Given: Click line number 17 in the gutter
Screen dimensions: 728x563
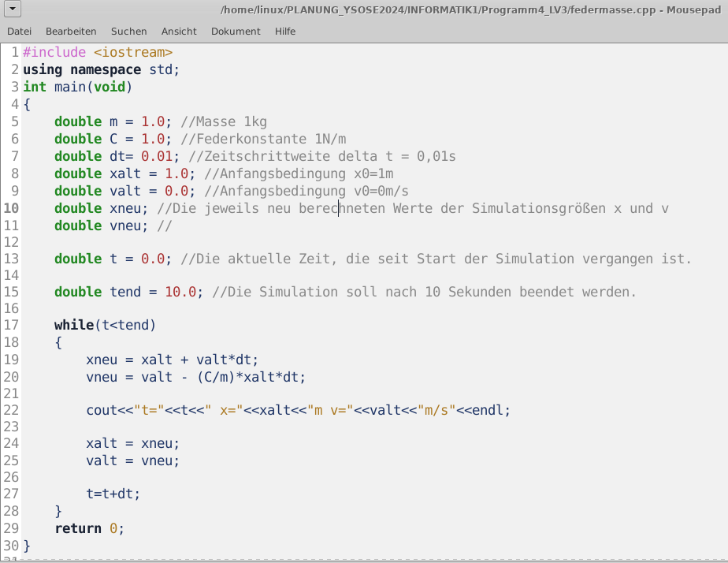Looking at the screenshot, I should (x=11, y=325).
